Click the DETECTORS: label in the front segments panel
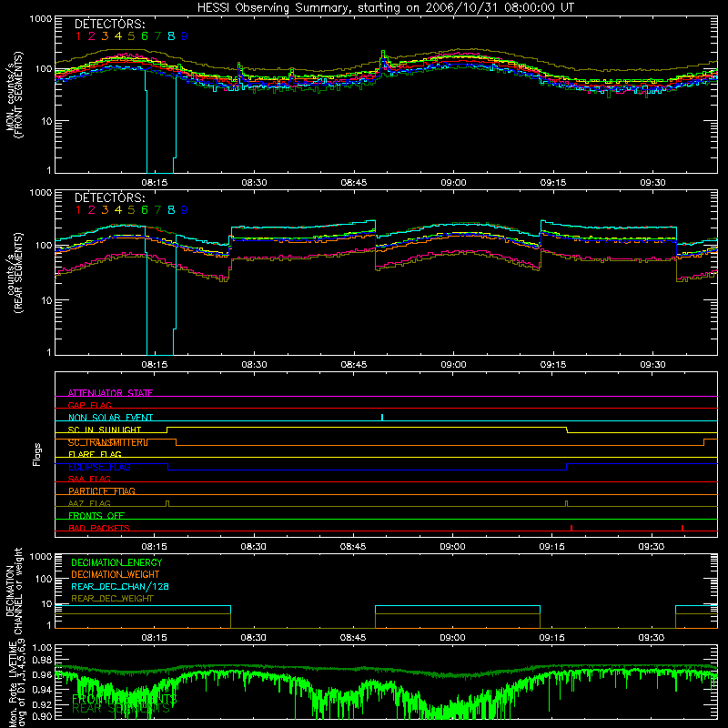Image resolution: width=728 pixels, height=728 pixels. [x=110, y=24]
